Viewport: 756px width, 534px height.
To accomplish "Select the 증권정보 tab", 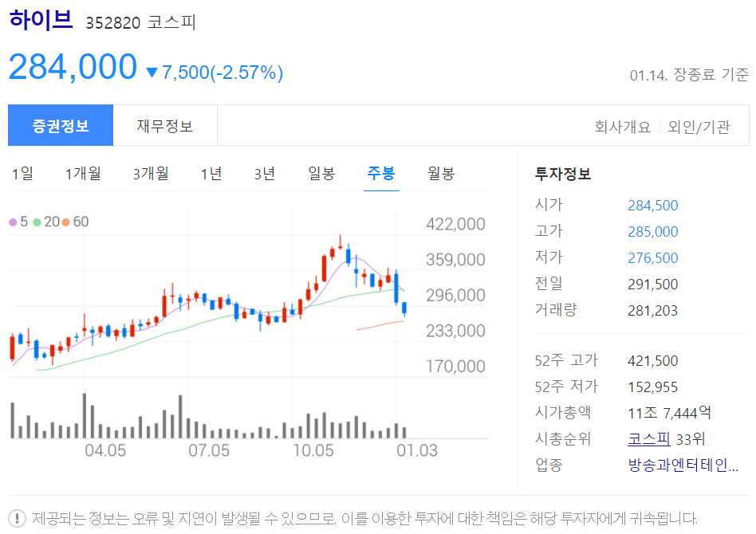I will pos(61,126).
